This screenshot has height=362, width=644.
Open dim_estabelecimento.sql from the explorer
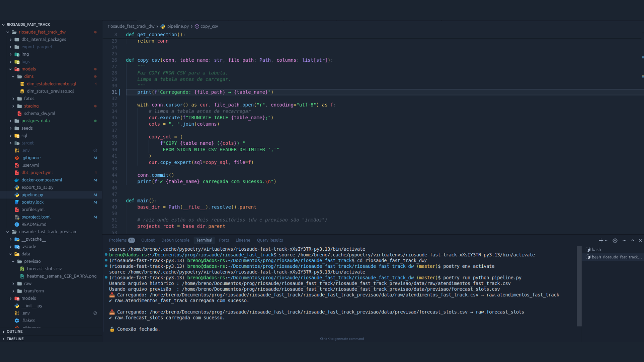[51, 84]
